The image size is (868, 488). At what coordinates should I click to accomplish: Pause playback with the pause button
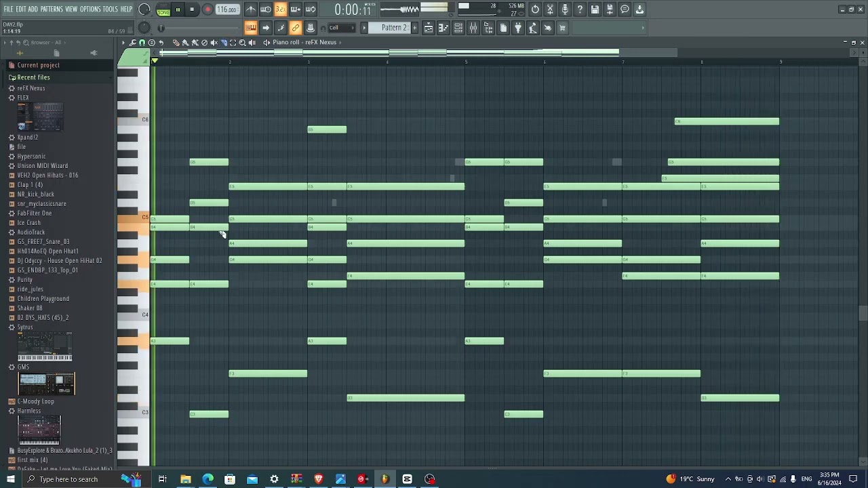click(x=178, y=9)
